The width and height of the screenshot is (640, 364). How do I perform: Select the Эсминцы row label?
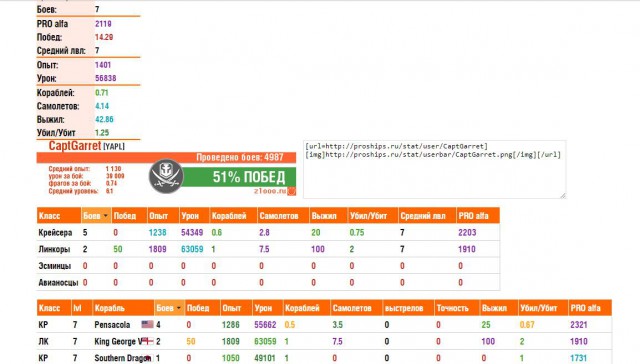coord(55,266)
